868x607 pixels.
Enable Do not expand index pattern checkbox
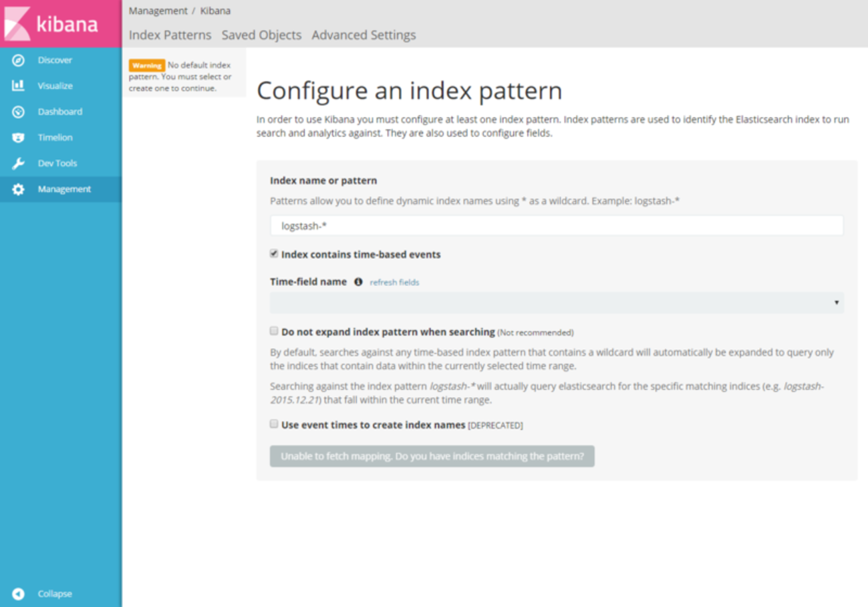pos(274,331)
